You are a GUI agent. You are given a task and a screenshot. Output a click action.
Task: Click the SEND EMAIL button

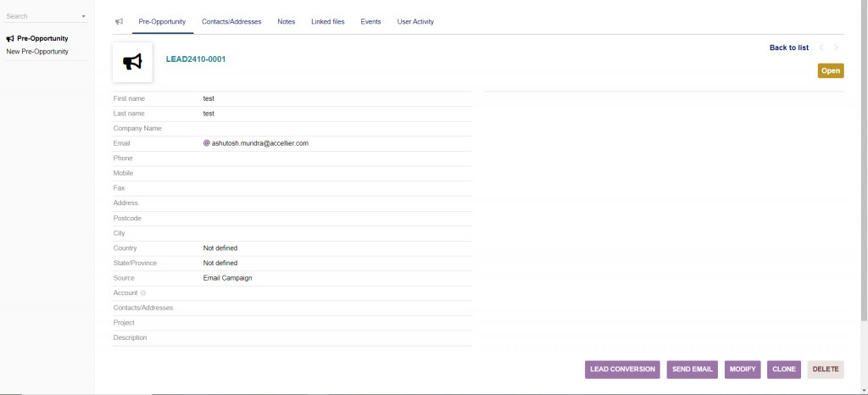pos(692,370)
